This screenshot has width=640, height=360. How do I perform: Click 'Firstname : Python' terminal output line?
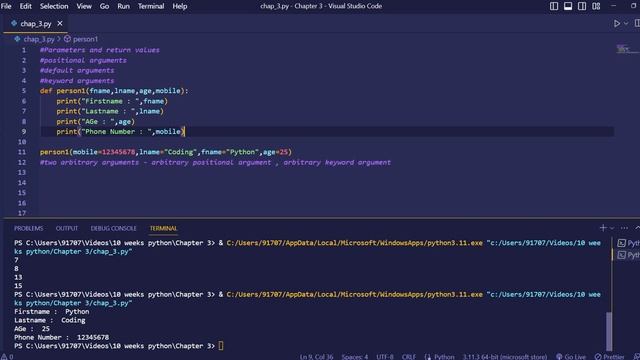(x=51, y=312)
